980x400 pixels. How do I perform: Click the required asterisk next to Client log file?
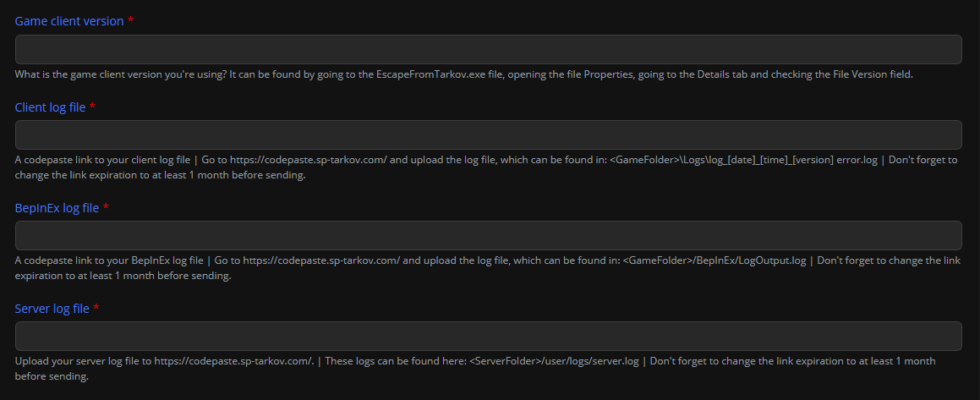(92, 107)
